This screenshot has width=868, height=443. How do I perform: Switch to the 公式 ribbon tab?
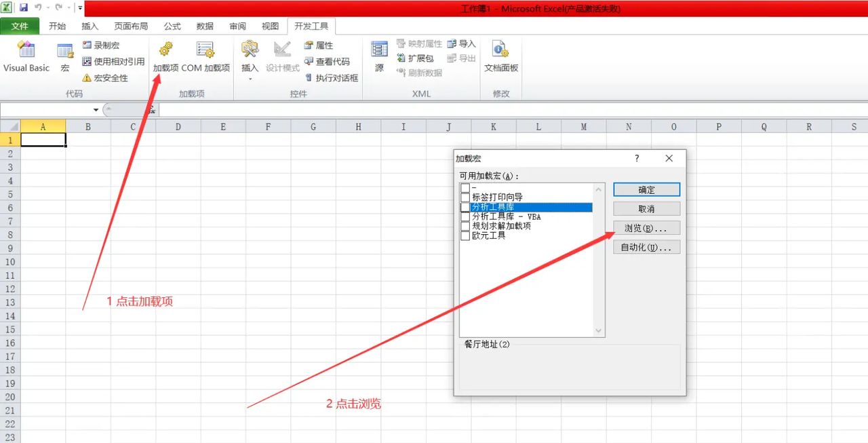pyautogui.click(x=172, y=26)
